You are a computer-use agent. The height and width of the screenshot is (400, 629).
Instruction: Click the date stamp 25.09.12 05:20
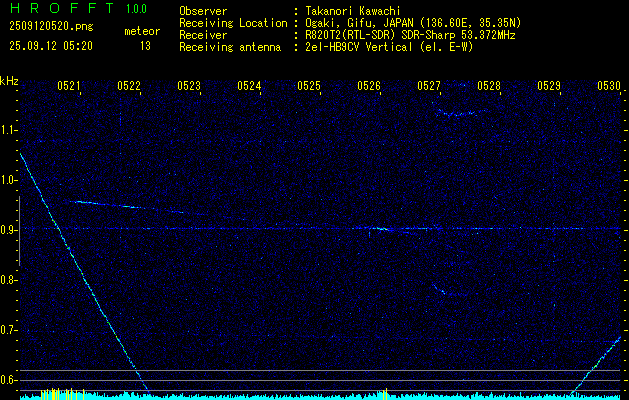[50, 46]
